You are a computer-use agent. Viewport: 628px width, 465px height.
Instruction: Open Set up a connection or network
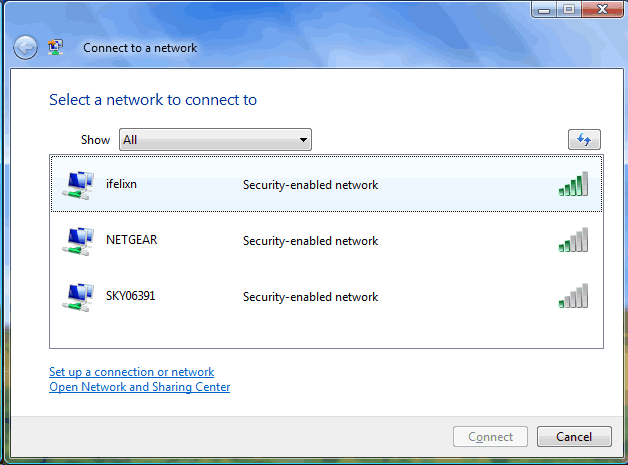[131, 372]
